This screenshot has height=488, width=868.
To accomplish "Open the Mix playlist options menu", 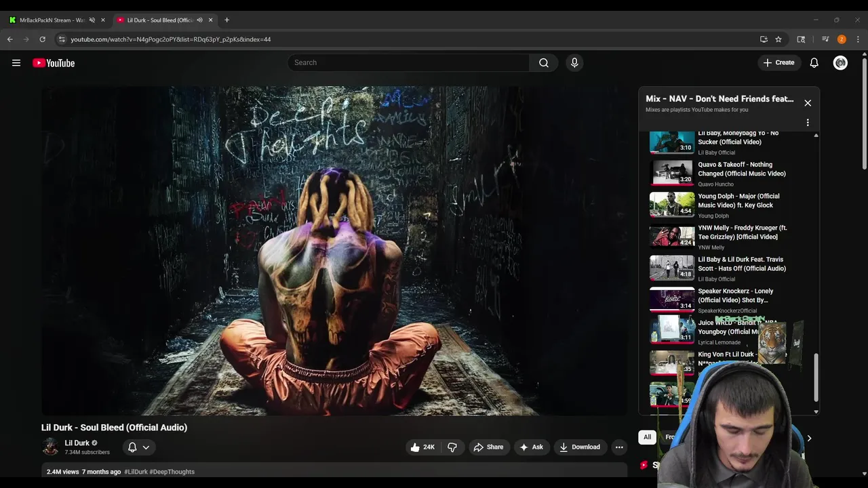I will click(x=808, y=123).
